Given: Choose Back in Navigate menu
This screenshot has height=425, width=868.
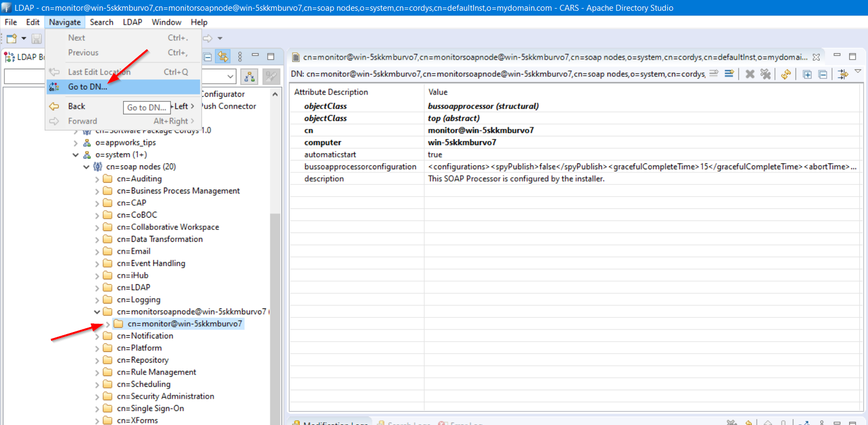Looking at the screenshot, I should [123, 106].
